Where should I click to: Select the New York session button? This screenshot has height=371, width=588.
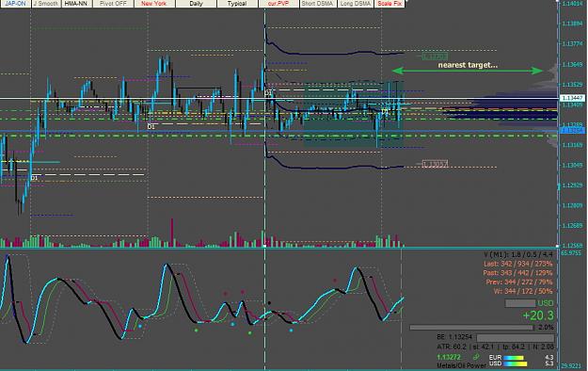(x=154, y=4)
